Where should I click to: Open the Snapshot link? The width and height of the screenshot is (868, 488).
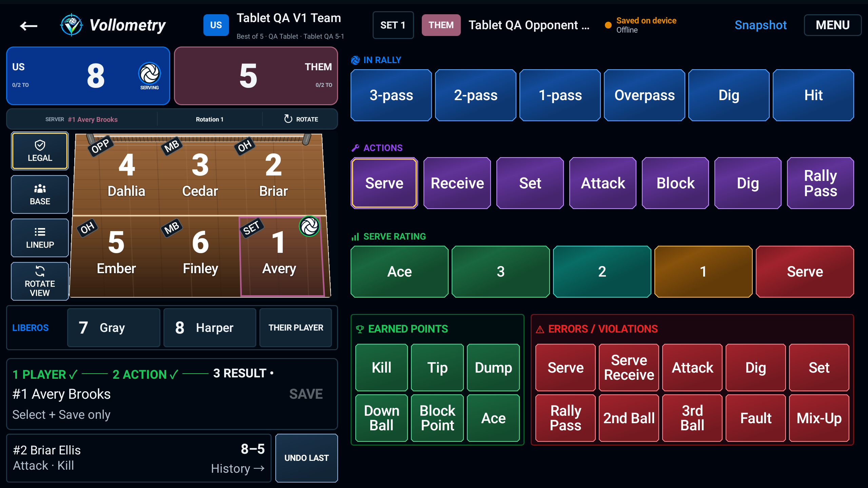coord(761,25)
